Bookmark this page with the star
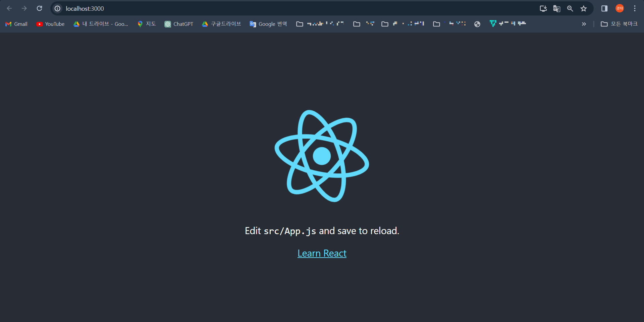Viewport: 644px width, 322px height. 584,8
